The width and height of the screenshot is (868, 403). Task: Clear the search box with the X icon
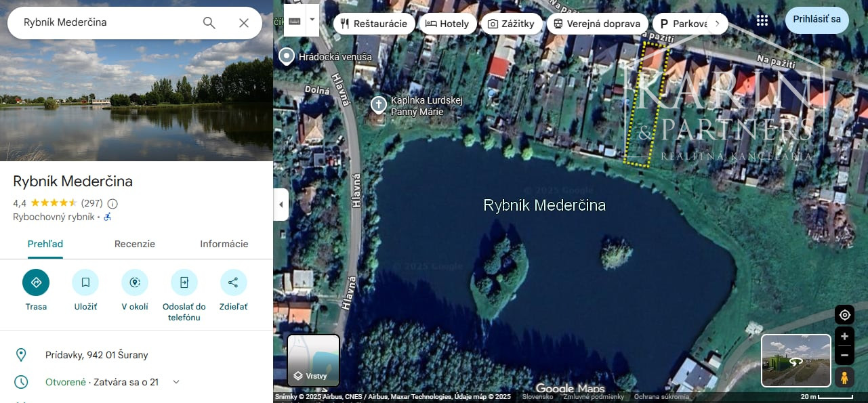click(243, 22)
